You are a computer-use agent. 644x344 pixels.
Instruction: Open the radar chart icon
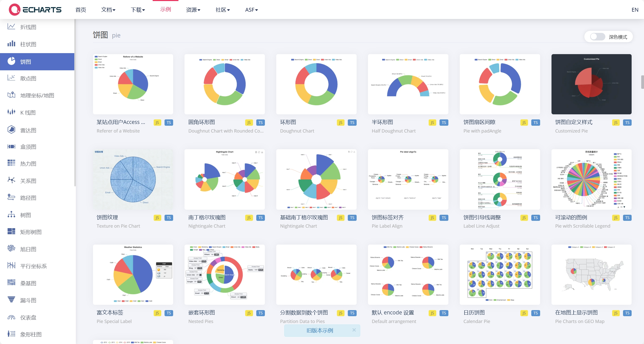pos(11,130)
